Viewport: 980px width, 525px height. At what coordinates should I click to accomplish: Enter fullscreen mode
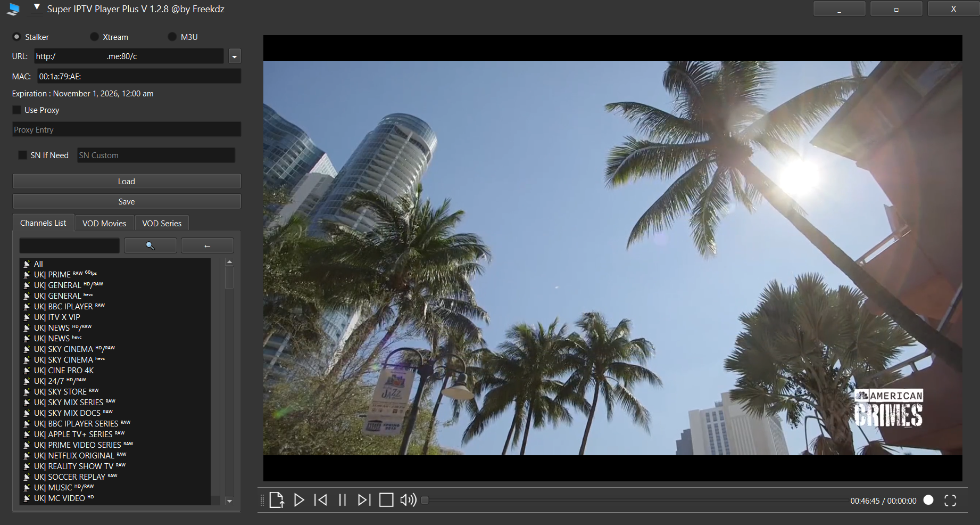pos(950,500)
